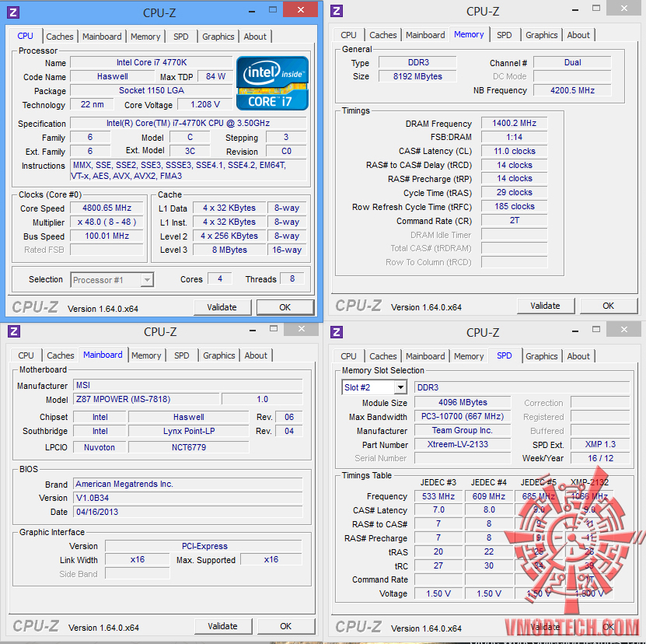Click the Intel Core i7 processor logo
The image size is (646, 644).
272,83
